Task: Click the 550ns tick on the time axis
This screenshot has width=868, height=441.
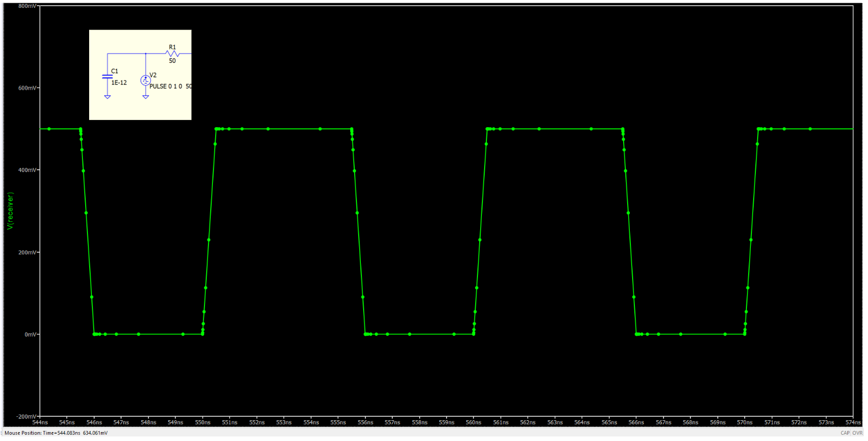Action: point(202,422)
